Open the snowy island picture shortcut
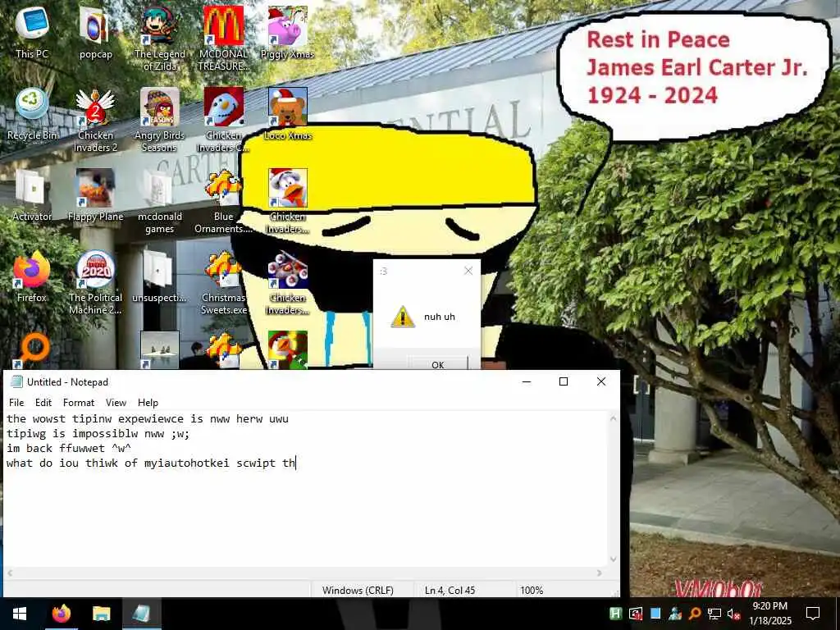840x630 pixels. pyautogui.click(x=159, y=349)
